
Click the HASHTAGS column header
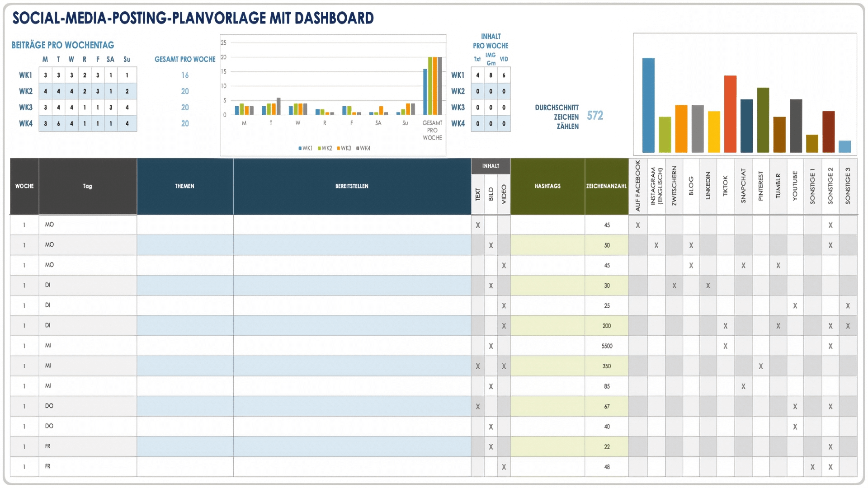click(547, 186)
